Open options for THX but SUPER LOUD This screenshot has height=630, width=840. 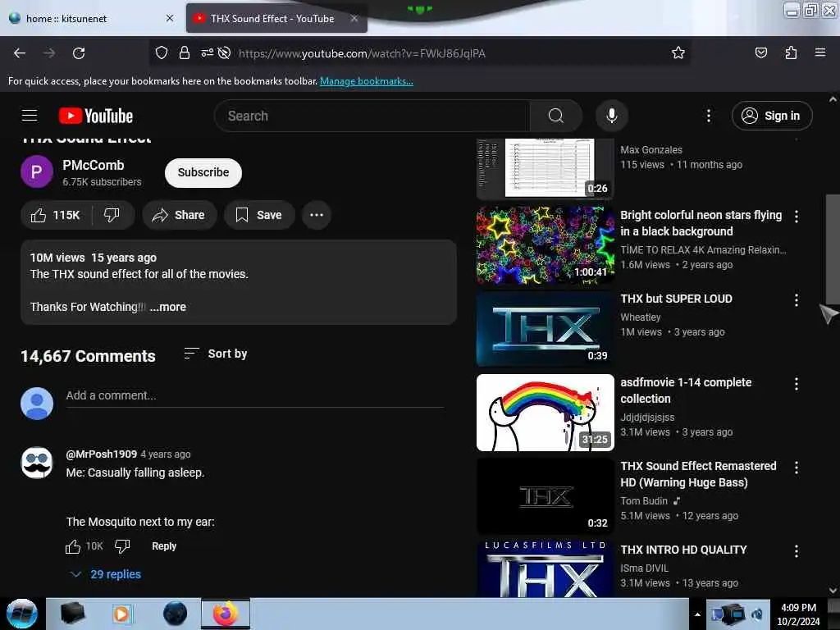[796, 300]
